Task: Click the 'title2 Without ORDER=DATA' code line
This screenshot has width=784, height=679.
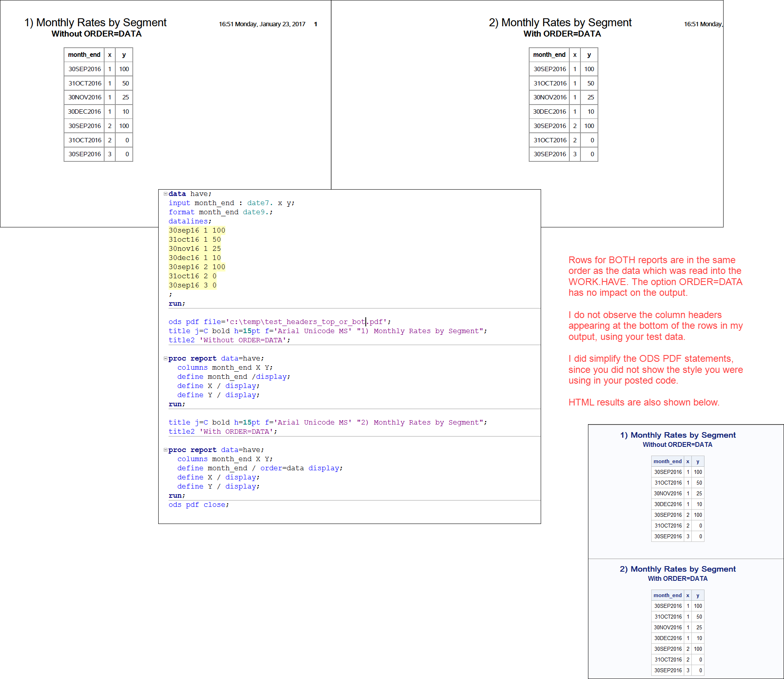Action: click(229, 340)
